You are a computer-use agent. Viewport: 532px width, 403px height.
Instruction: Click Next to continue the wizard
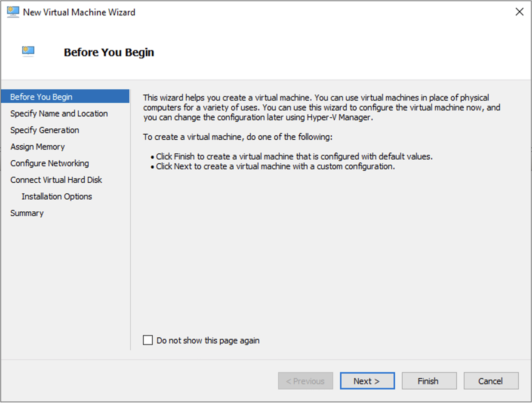pos(367,381)
